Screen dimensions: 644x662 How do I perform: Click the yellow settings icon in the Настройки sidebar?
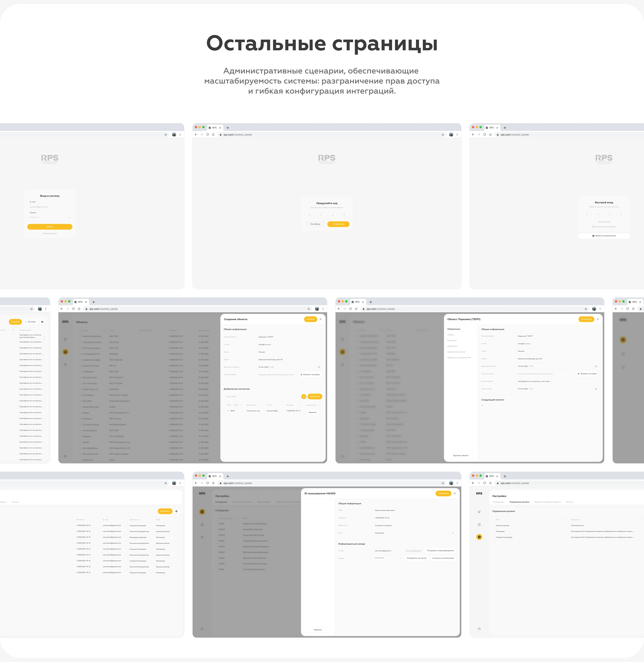pos(479,537)
